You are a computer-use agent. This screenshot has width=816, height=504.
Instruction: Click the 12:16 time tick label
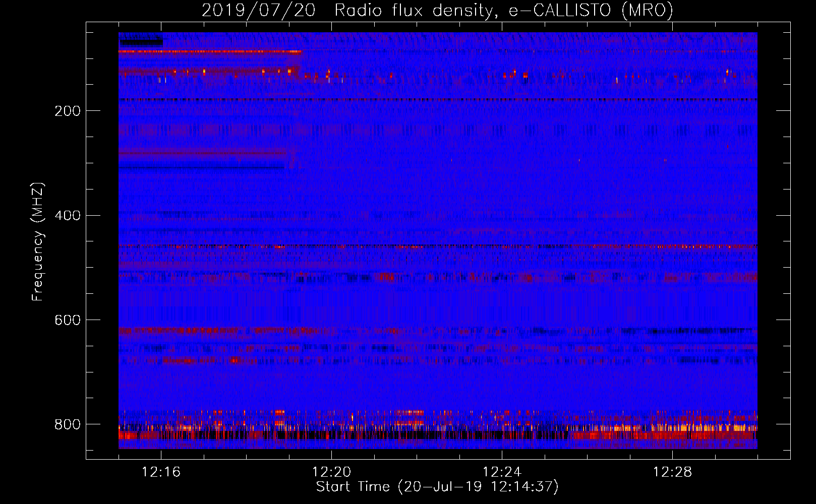point(161,472)
